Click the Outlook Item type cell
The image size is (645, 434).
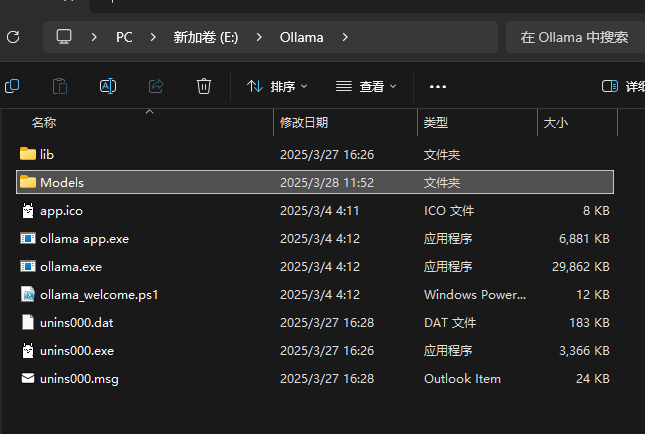click(x=462, y=378)
